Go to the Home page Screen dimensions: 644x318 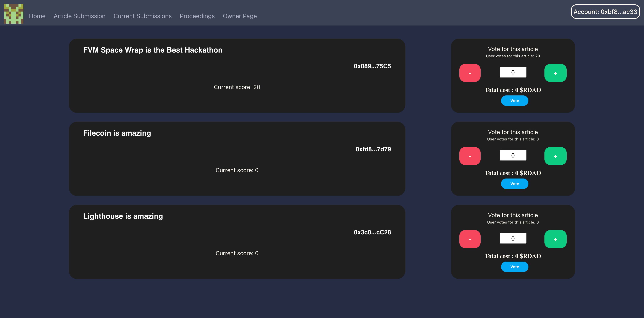[x=37, y=16]
